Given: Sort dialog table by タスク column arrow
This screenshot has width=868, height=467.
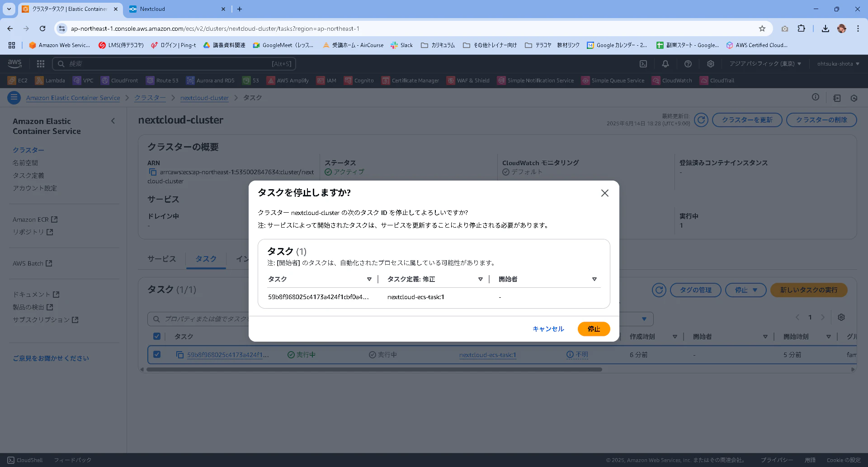Looking at the screenshot, I should click(369, 279).
